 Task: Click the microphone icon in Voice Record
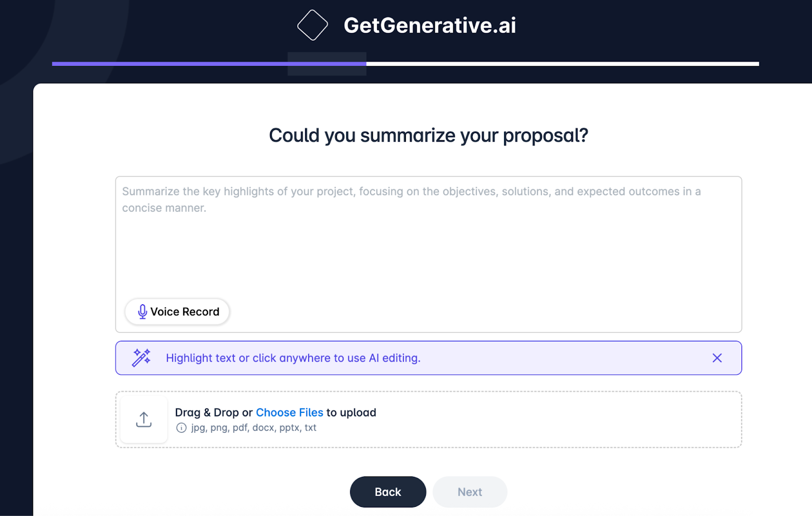(x=143, y=311)
